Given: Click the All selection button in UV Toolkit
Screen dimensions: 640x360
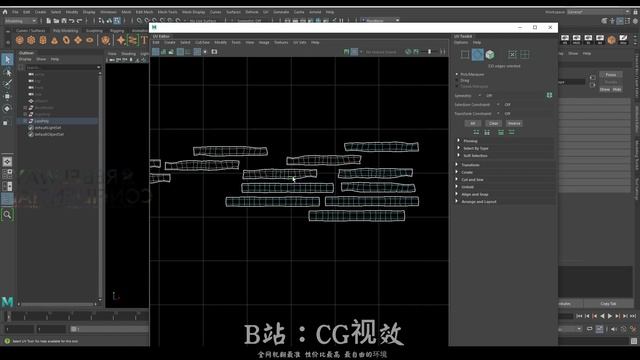Looking at the screenshot, I should point(473,123).
